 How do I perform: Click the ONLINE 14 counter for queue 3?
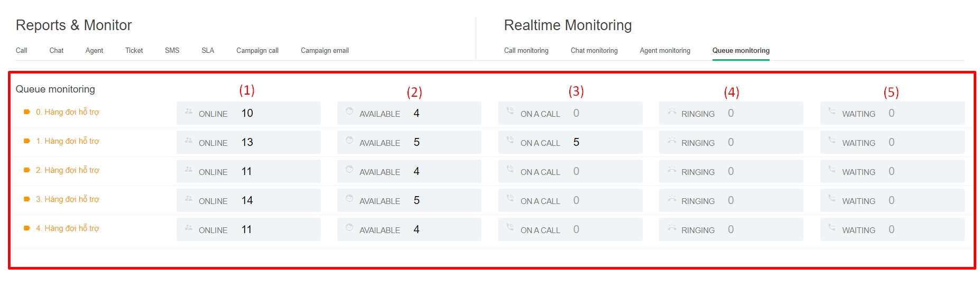248,200
